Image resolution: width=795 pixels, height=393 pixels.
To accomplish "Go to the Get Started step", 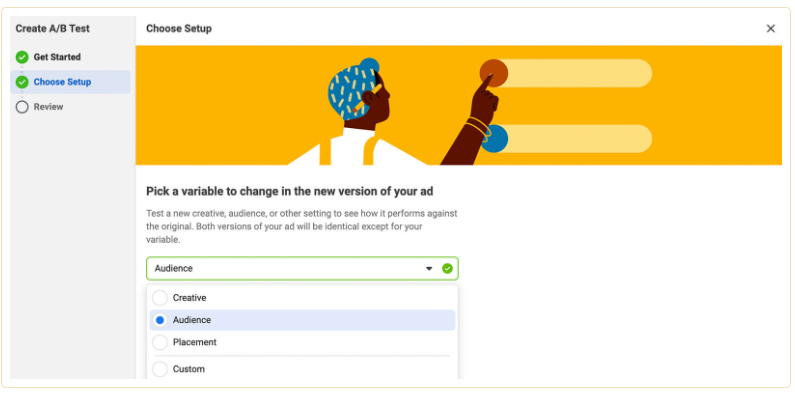I will pyautogui.click(x=57, y=57).
